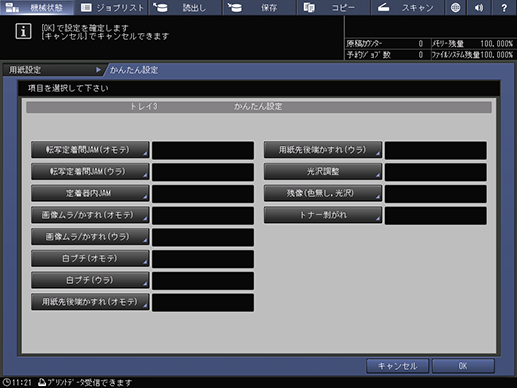The image size is (517, 388).
Task: Open the 残像(色無し、光沢) setting
Action: (323, 193)
